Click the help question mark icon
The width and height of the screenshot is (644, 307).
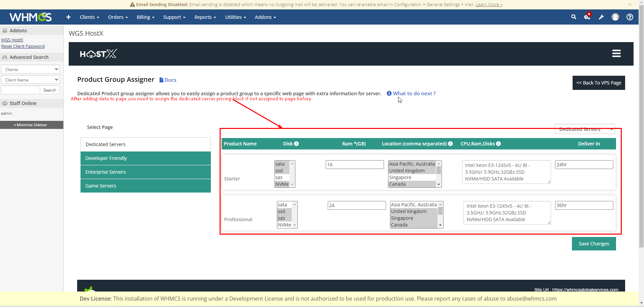tap(630, 17)
